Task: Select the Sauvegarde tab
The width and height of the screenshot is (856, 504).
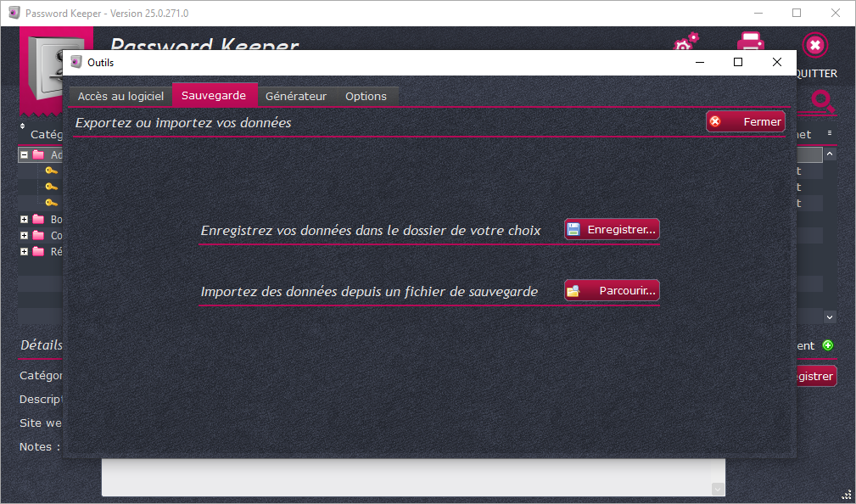Action: pos(215,95)
